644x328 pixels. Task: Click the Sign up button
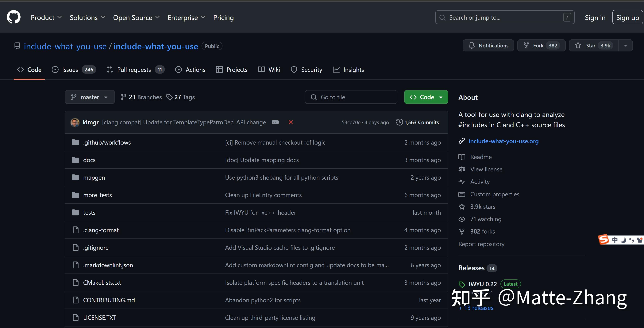(x=627, y=18)
